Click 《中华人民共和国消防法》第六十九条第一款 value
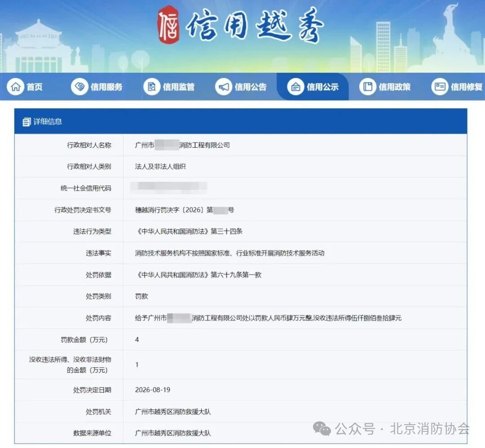This screenshot has height=448, width=485. [198, 275]
